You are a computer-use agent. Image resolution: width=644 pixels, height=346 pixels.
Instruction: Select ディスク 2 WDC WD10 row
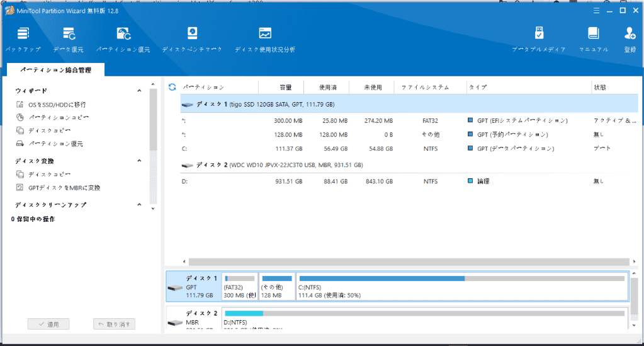coord(409,165)
